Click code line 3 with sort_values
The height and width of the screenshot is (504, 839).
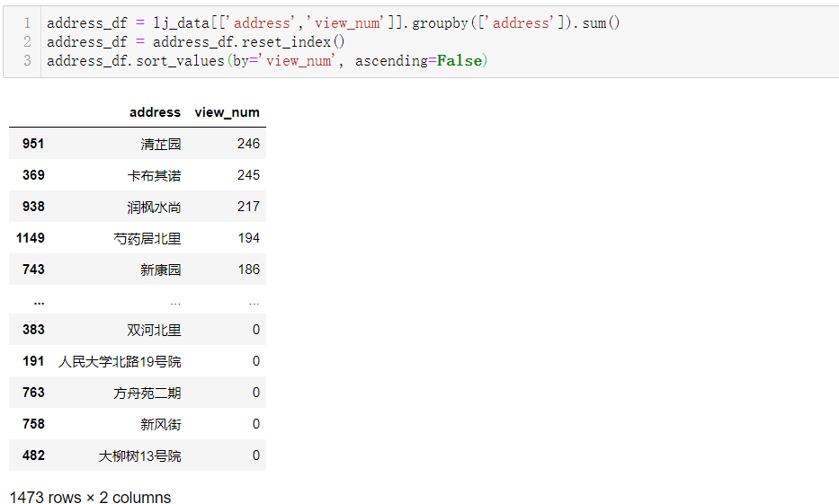tap(266, 61)
